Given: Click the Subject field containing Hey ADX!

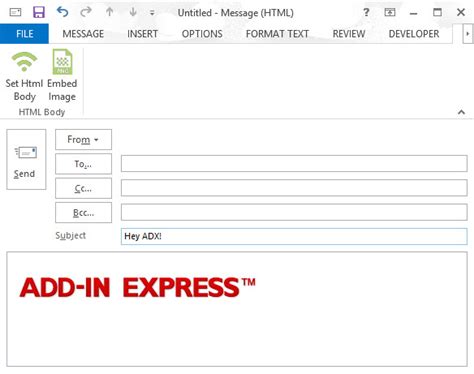Looking at the screenshot, I should coord(294,236).
